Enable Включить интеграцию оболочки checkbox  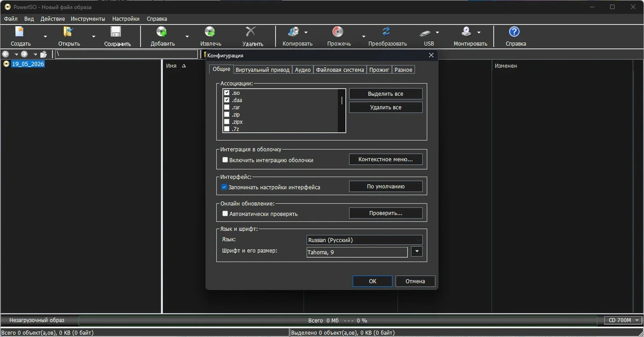coord(225,160)
